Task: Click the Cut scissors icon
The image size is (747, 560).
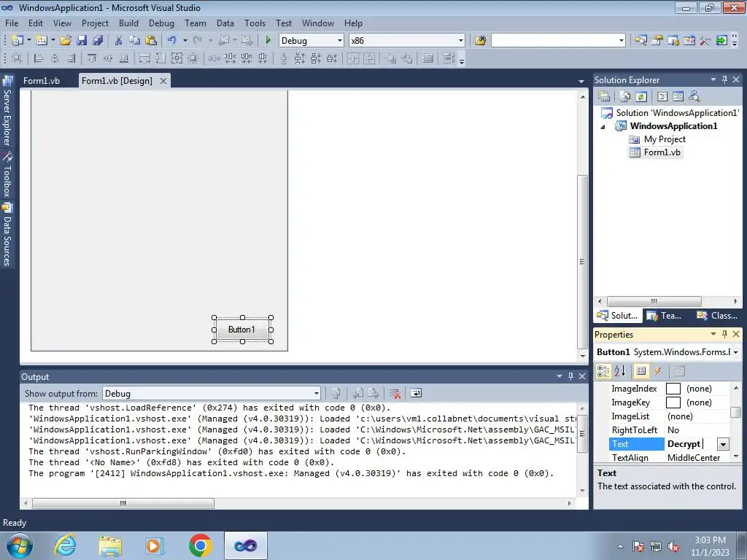Action: [119, 41]
